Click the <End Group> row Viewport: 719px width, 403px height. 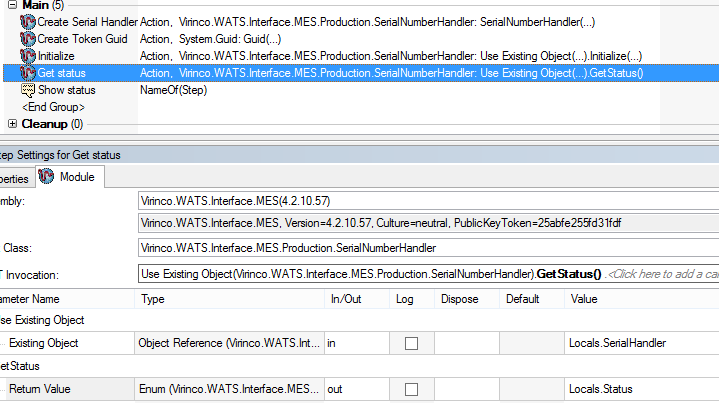(53, 107)
